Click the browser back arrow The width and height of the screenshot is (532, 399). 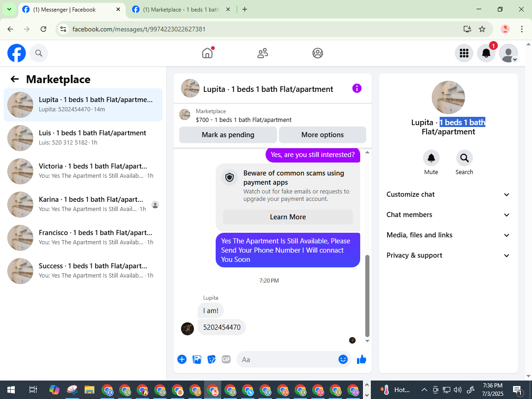click(10, 29)
